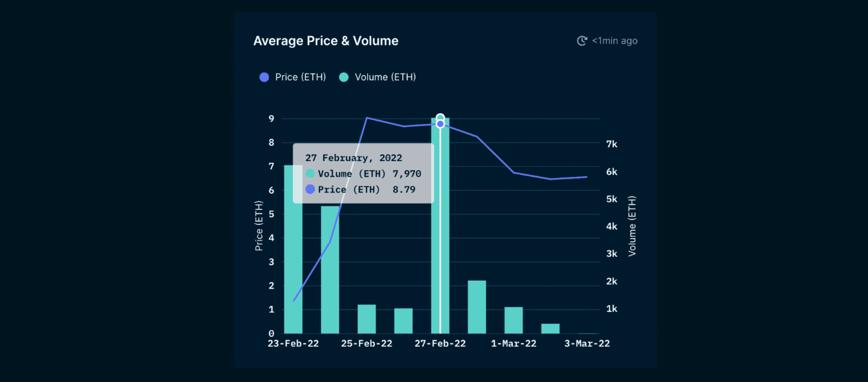Click the small volume bar for 26 February
This screenshot has height=382, width=868.
point(403,321)
